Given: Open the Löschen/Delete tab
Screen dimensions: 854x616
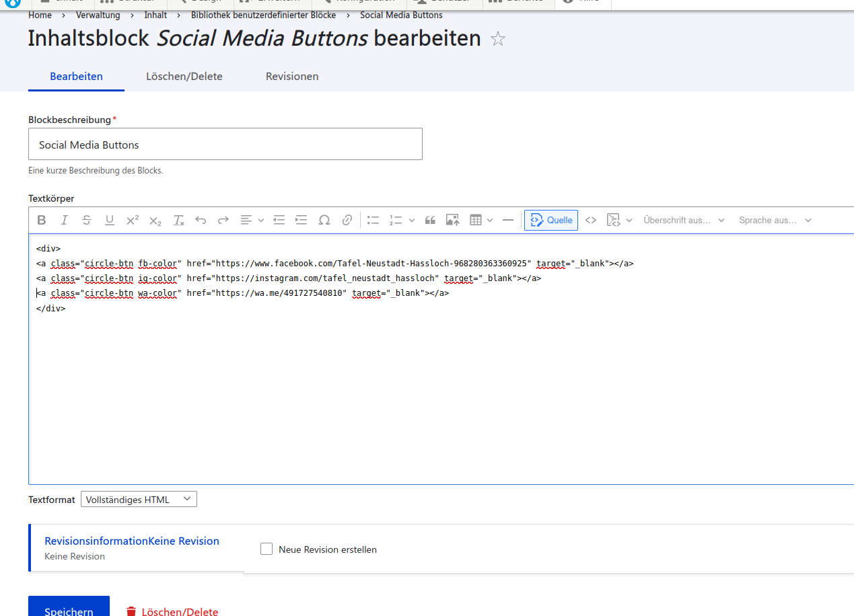Looking at the screenshot, I should (184, 76).
